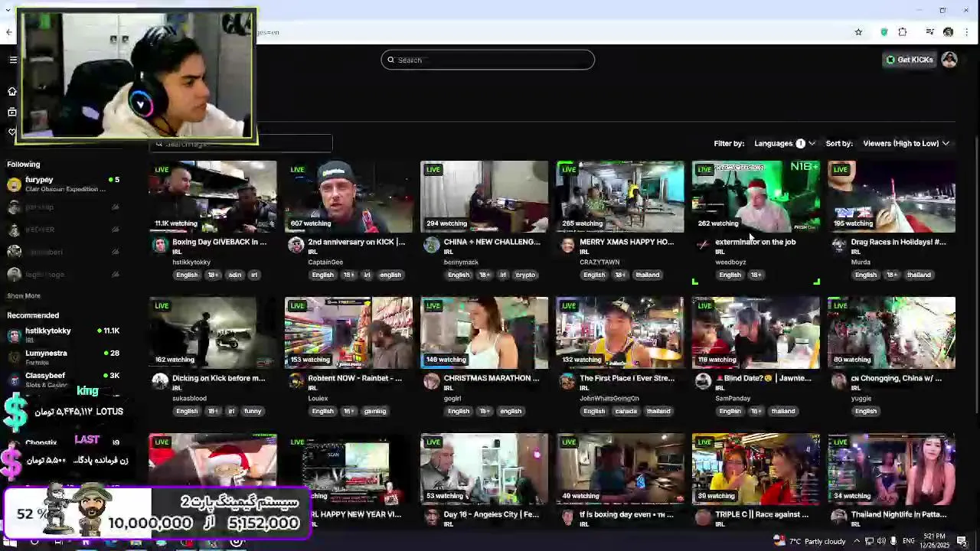Click the 'crypto' tag under bennymack stream

pyautogui.click(x=525, y=275)
